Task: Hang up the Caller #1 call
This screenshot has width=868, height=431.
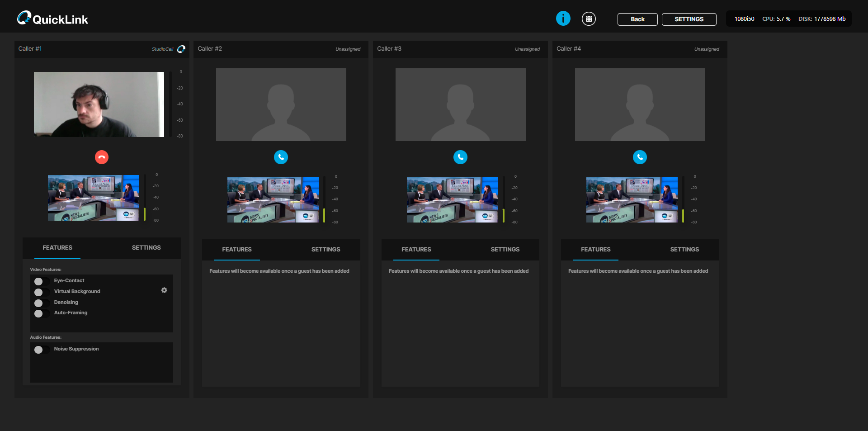Action: pyautogui.click(x=102, y=157)
